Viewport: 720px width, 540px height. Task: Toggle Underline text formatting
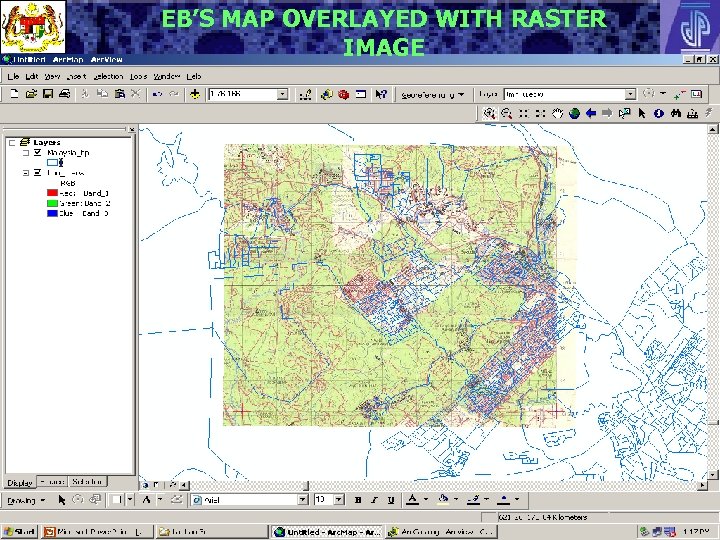point(391,500)
